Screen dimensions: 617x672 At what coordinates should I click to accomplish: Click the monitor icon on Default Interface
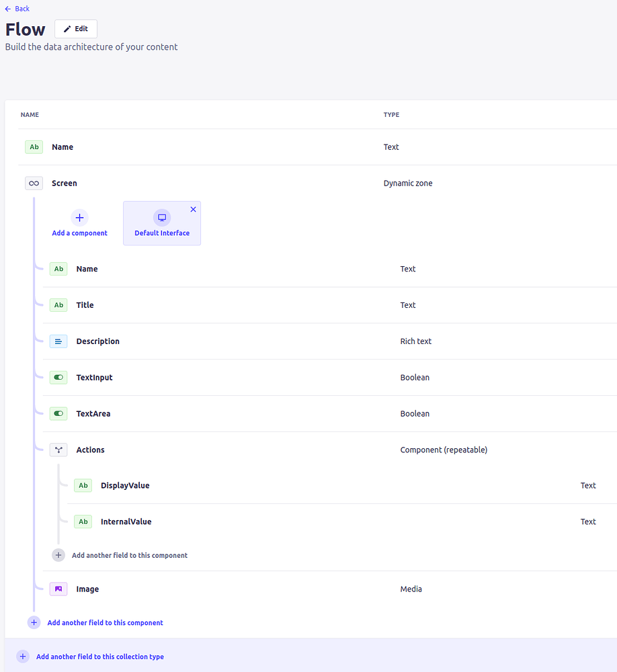tap(161, 217)
